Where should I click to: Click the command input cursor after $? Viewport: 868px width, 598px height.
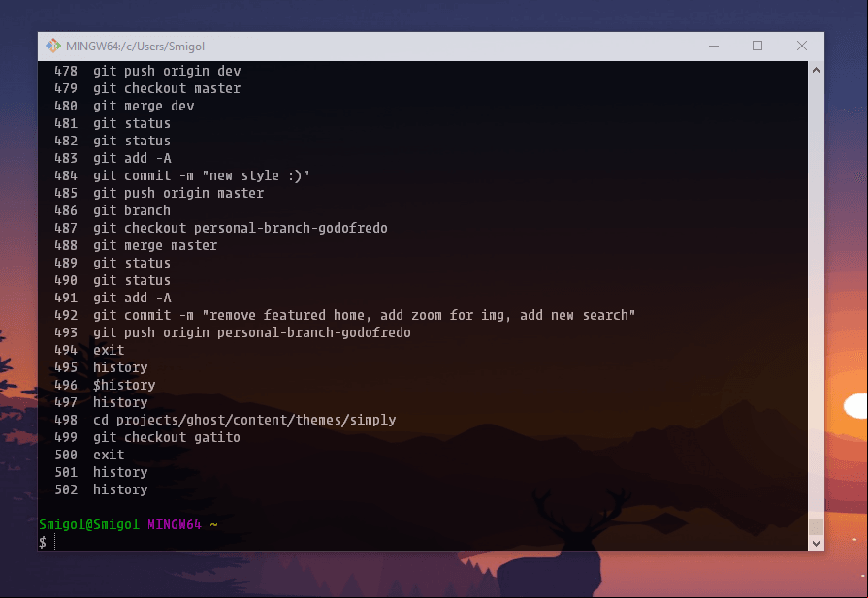click(x=55, y=542)
